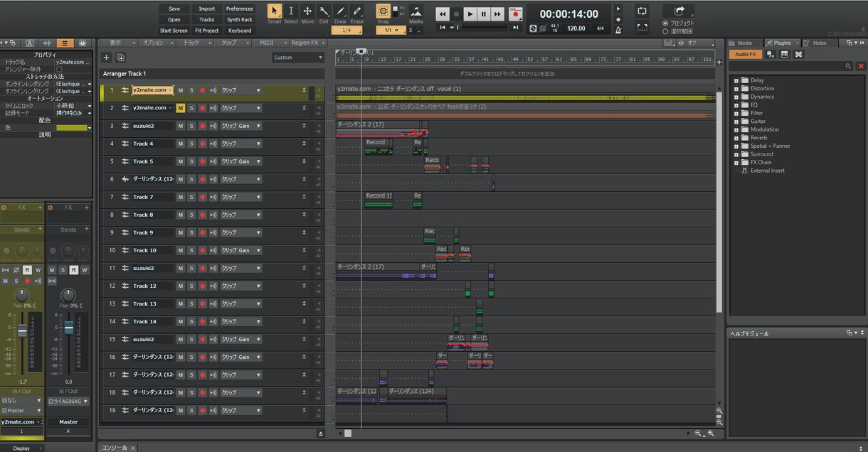Open the Custom track control dropdown

(x=298, y=58)
